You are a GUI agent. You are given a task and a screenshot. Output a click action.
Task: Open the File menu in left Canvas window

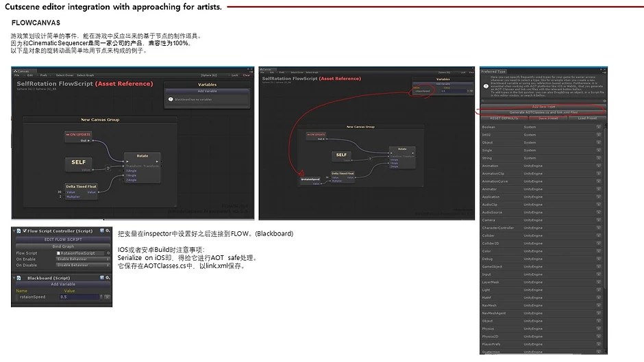18,75
